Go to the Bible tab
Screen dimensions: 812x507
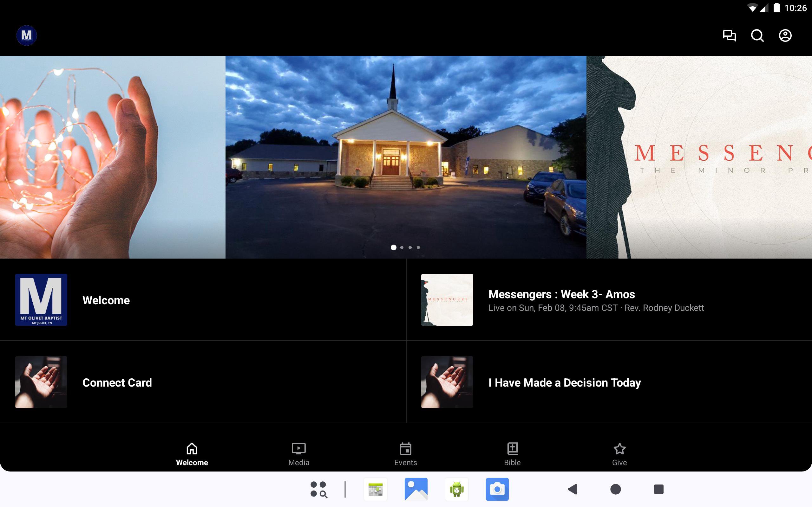click(512, 454)
